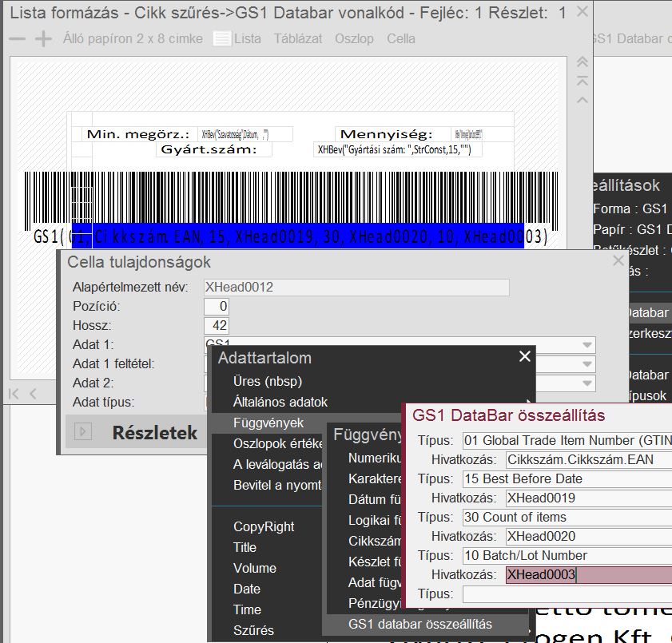Screen dimensions: 672x643
Task: Click the Hivatkozás field XHead0020
Action: click(x=588, y=536)
